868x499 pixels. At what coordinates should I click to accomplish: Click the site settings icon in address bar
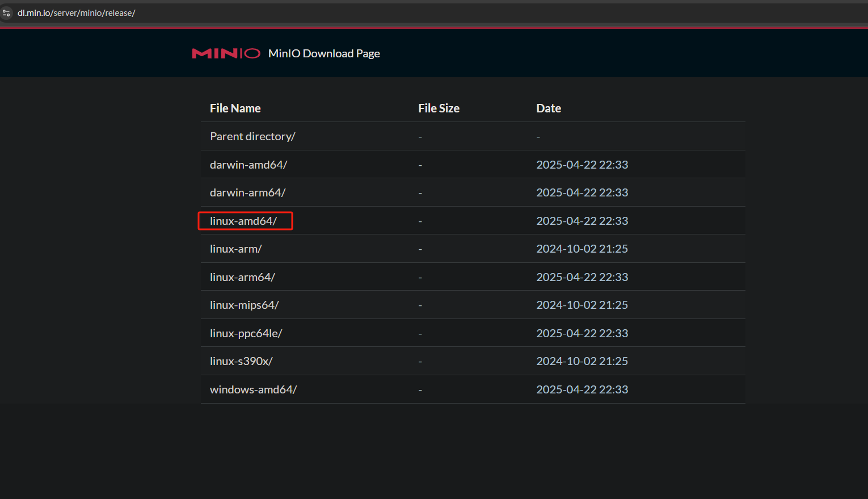tap(6, 12)
